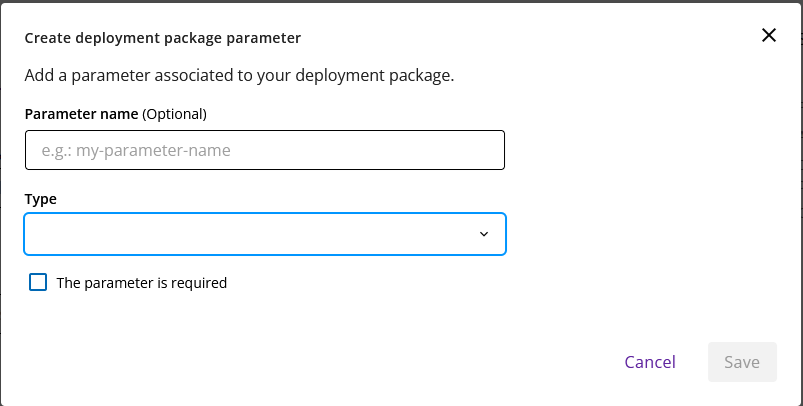Expand the Type combo box options
Screen dimensions: 803x406
(264, 234)
